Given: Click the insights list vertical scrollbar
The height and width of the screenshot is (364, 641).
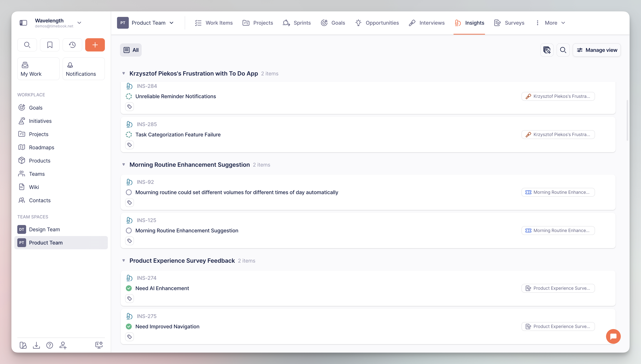Looking at the screenshot, I should point(627,120).
